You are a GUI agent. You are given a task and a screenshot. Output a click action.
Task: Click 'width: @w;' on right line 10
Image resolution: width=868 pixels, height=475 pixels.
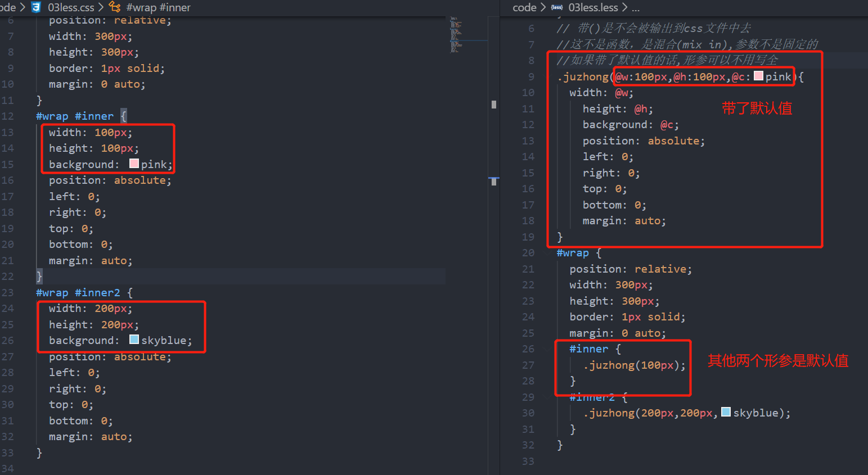click(601, 93)
